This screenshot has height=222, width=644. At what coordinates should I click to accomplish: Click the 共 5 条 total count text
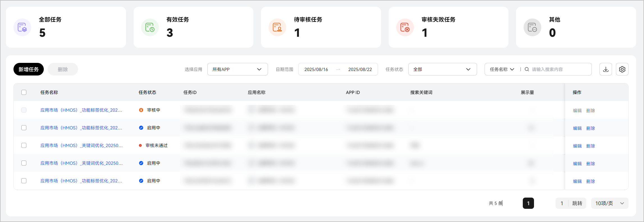click(x=496, y=203)
